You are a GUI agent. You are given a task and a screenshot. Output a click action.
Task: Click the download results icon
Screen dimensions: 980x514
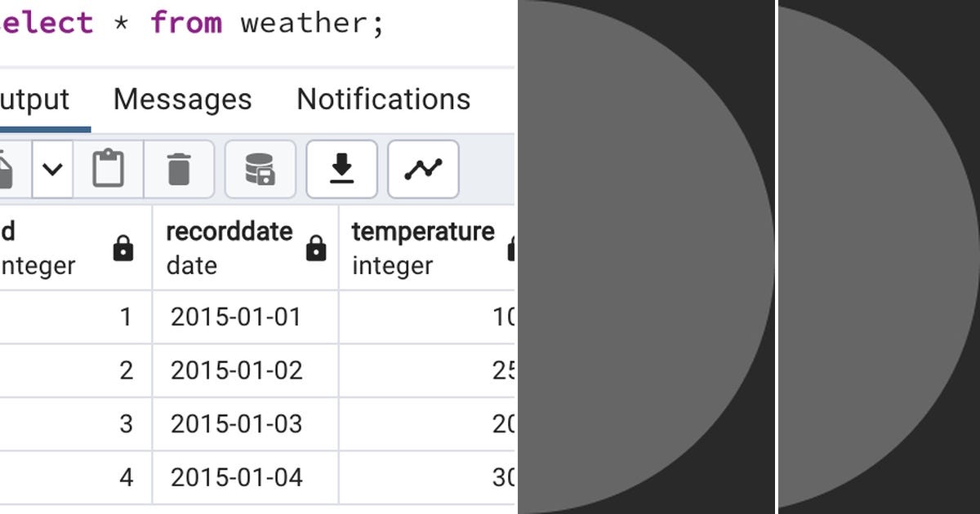click(341, 170)
